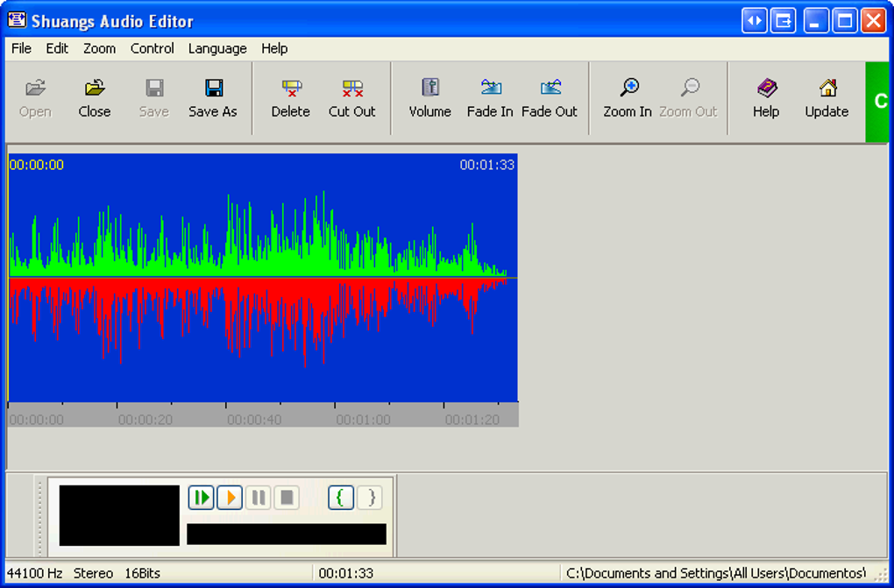Apply a Fade In effect
This screenshot has width=894, height=588.
(490, 98)
